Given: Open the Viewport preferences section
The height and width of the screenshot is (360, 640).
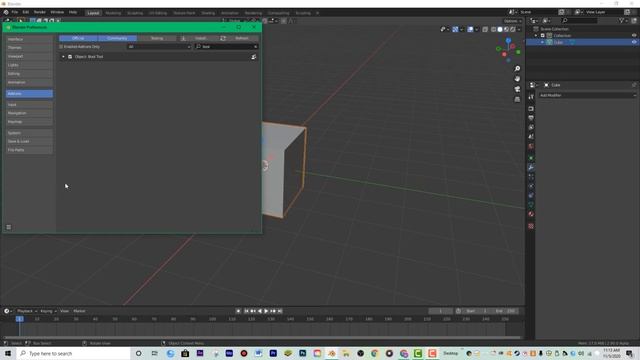Looking at the screenshot, I should [x=29, y=56].
